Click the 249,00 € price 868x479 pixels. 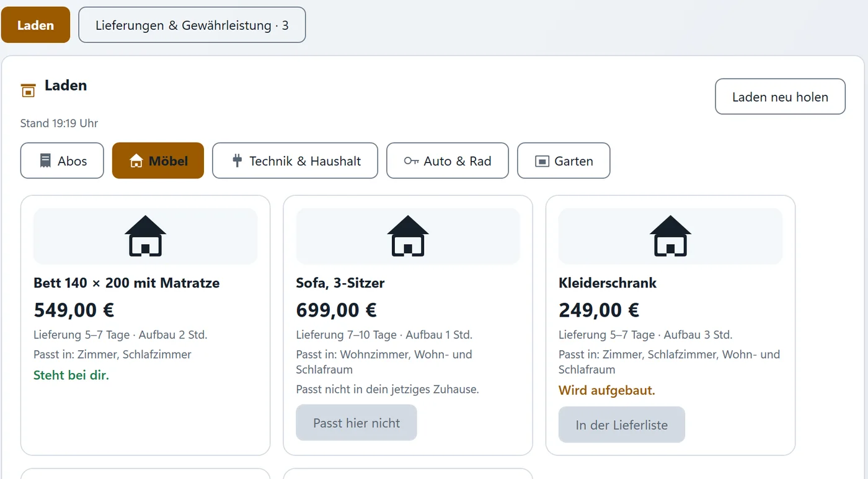coord(599,310)
